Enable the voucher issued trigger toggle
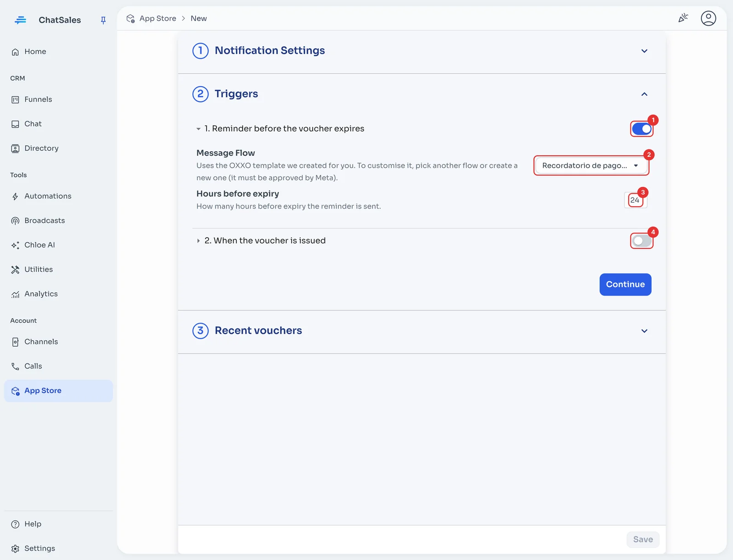The height and width of the screenshot is (560, 733). point(642,241)
